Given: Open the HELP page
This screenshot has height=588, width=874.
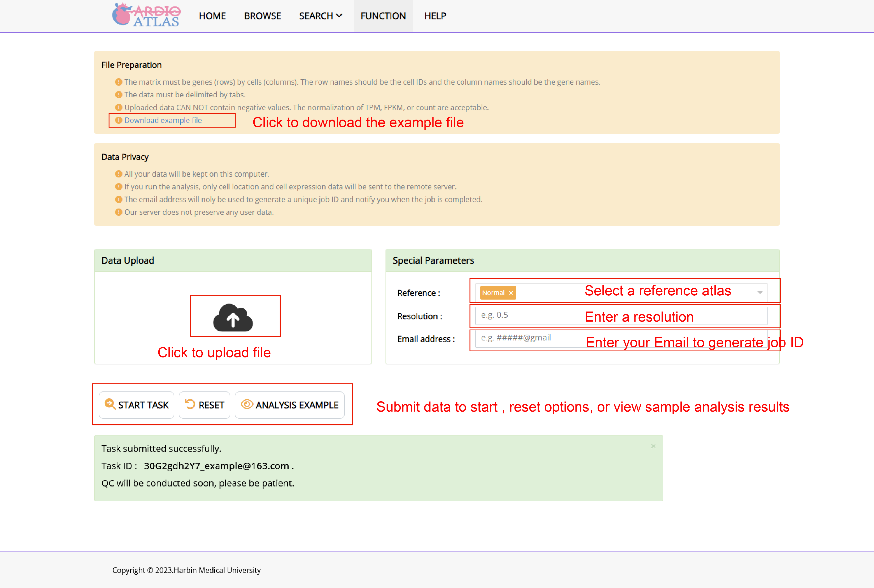Looking at the screenshot, I should point(435,16).
